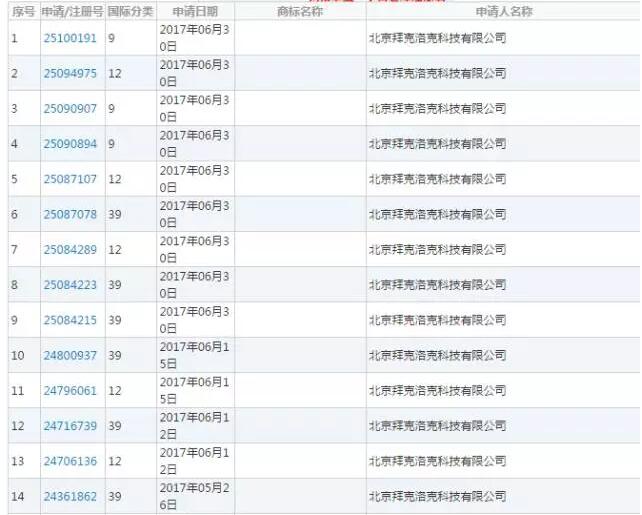The image size is (642, 515).
Task: Click date cell for row 11
Action: (x=194, y=391)
